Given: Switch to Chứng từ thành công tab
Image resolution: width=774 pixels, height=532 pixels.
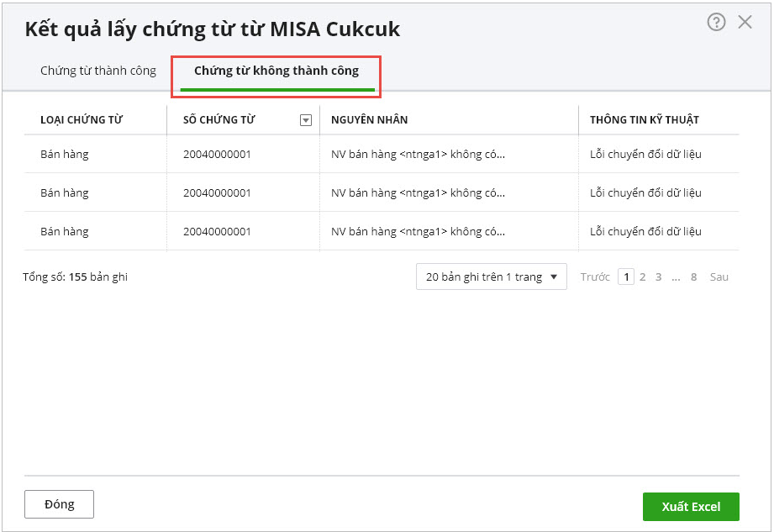Looking at the screenshot, I should 98,71.
